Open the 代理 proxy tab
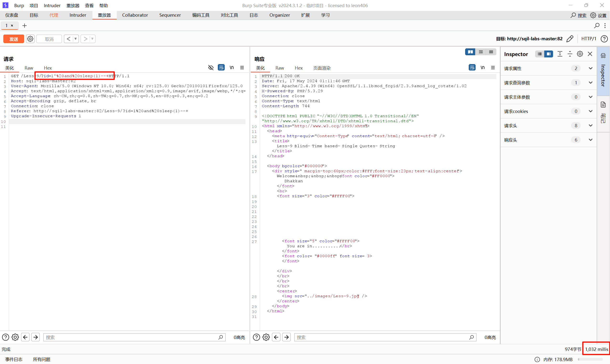 [54, 15]
